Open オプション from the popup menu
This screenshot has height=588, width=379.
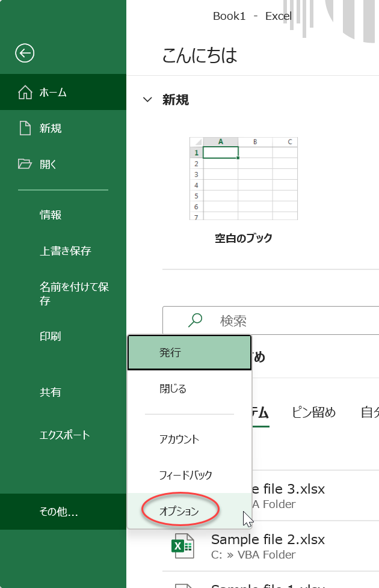(x=189, y=511)
